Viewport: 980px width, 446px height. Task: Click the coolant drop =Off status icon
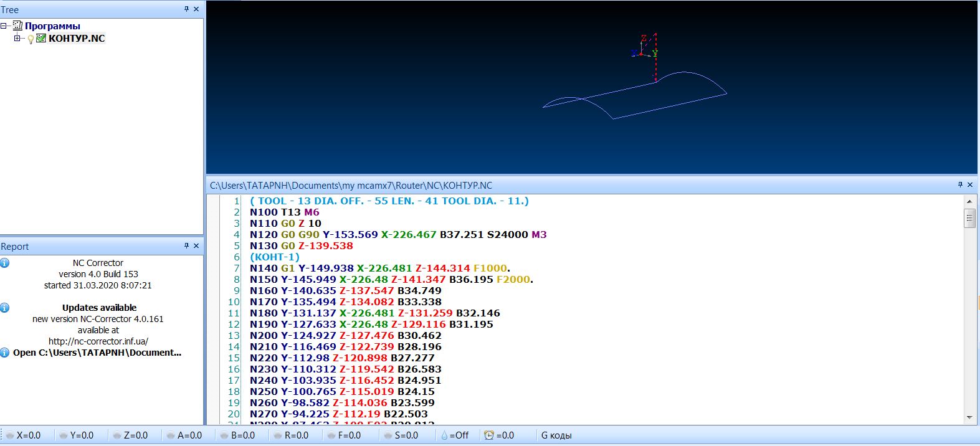coord(455,435)
